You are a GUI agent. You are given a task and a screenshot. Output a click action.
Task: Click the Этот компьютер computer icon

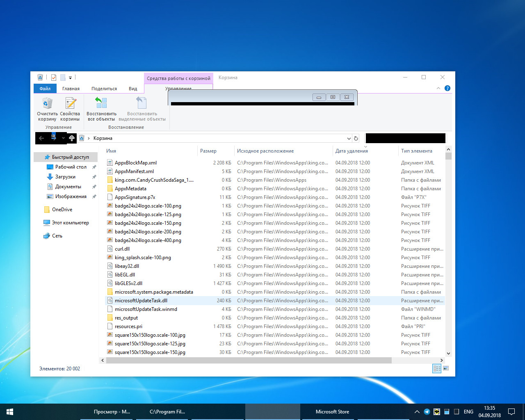(47, 223)
